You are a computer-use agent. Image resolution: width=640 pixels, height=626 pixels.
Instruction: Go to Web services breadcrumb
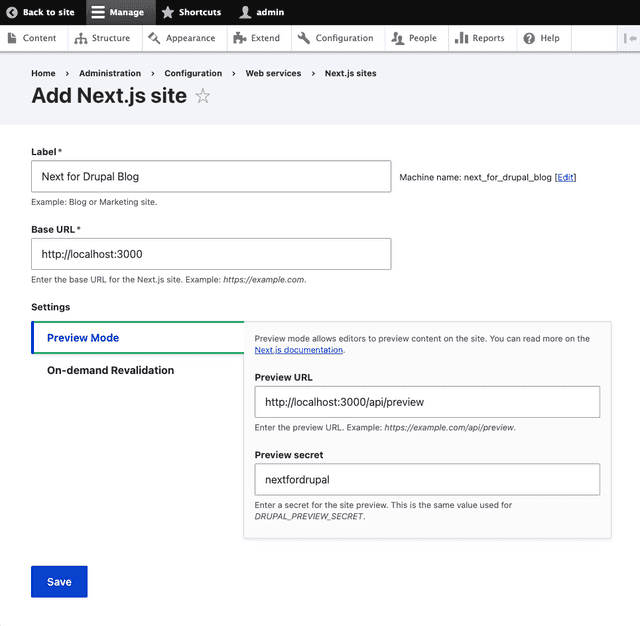pos(273,73)
